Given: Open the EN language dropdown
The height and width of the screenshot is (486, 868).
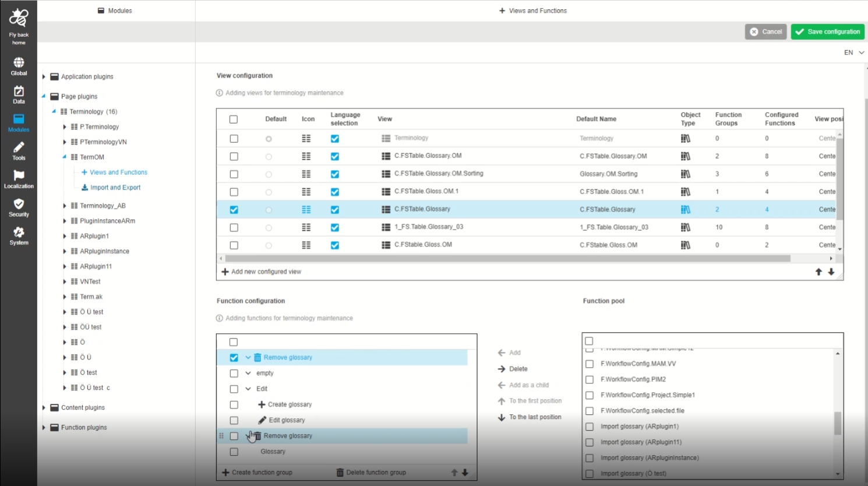Looking at the screenshot, I should click(x=854, y=52).
